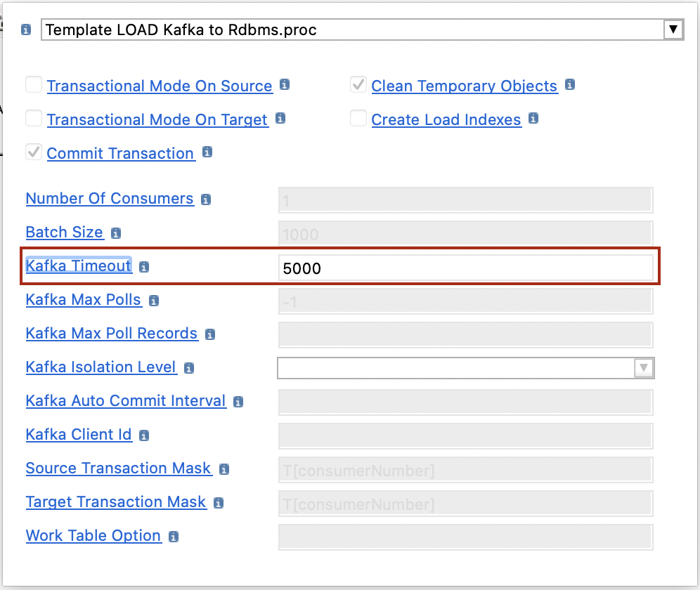Open the info icon near the template selector

pos(25,30)
